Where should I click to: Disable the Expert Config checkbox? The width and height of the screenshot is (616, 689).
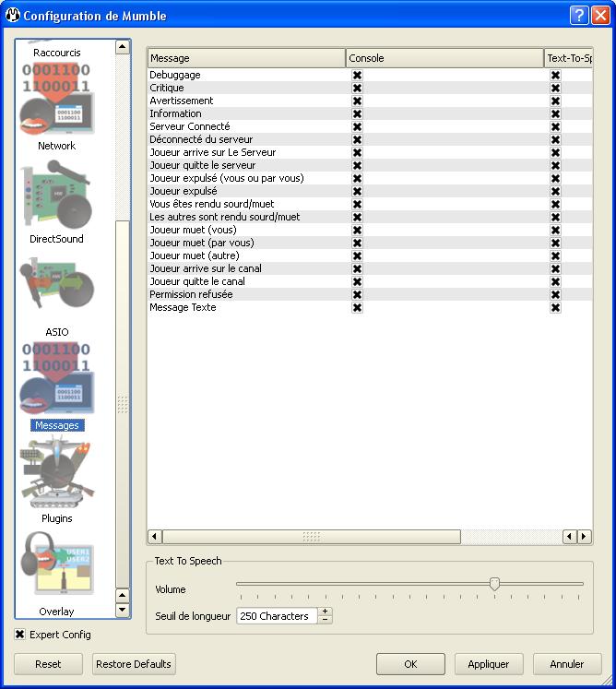(x=20, y=635)
